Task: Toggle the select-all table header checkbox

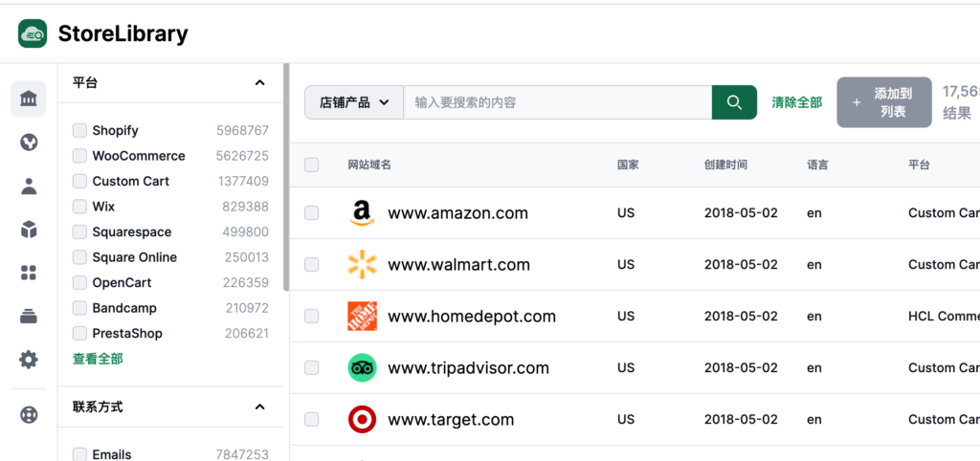Action: tap(311, 165)
